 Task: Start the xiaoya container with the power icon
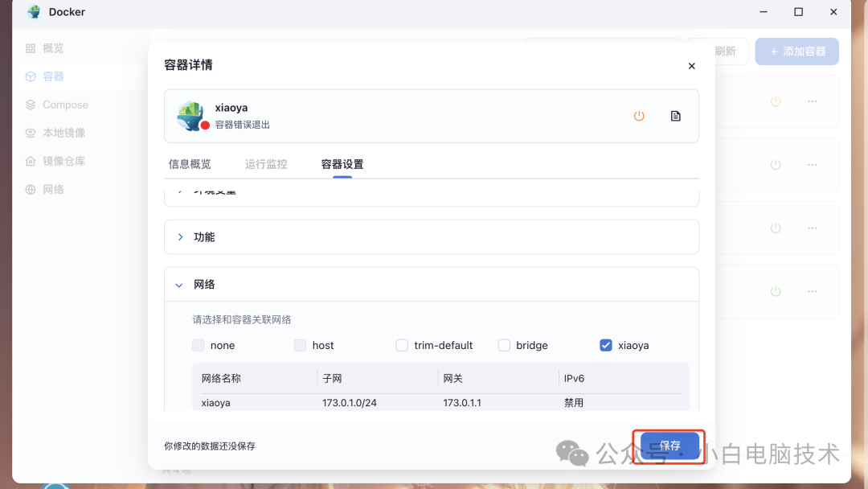coord(639,115)
